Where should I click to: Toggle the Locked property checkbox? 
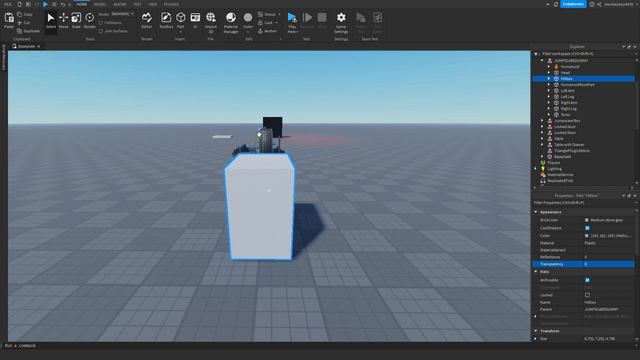tap(587, 295)
